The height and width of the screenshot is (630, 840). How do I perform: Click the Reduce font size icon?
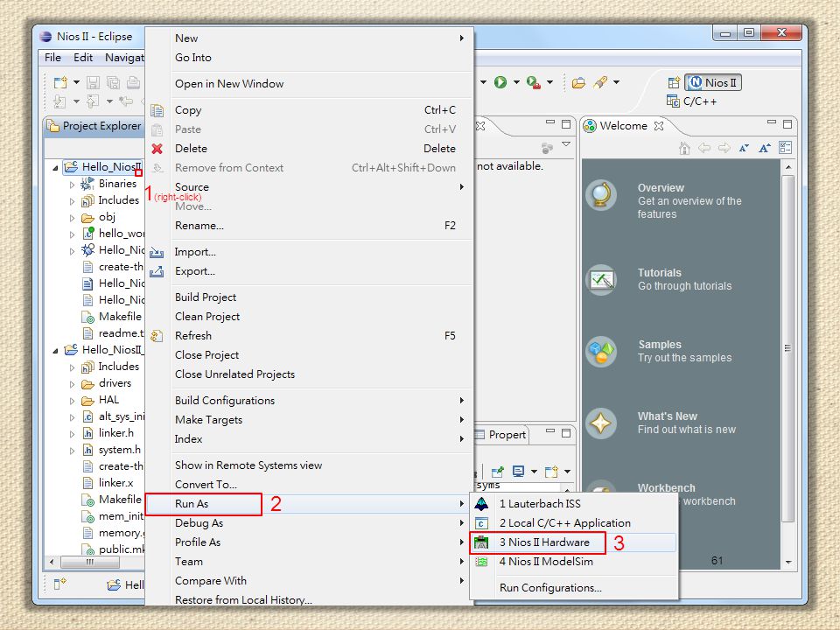(x=744, y=148)
